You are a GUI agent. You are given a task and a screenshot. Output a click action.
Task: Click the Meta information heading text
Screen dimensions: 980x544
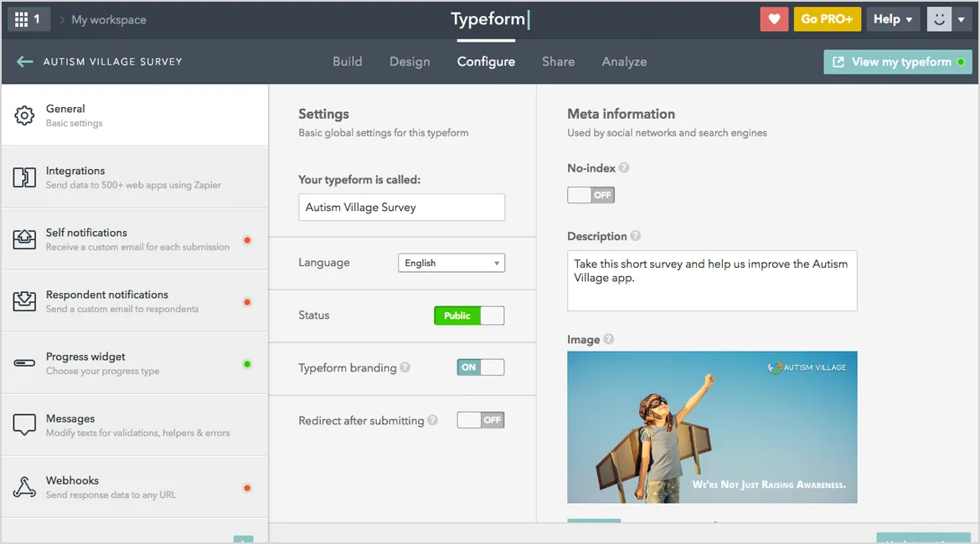(622, 114)
